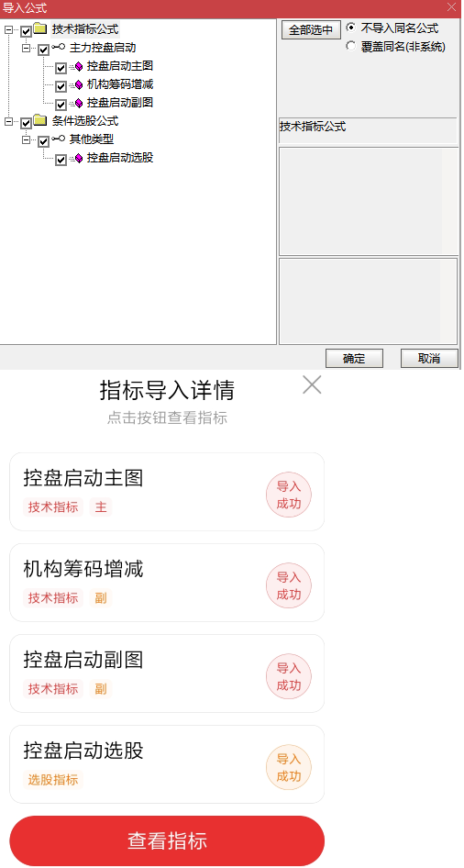Collapse the 技术指标公式 tree node

point(8,30)
